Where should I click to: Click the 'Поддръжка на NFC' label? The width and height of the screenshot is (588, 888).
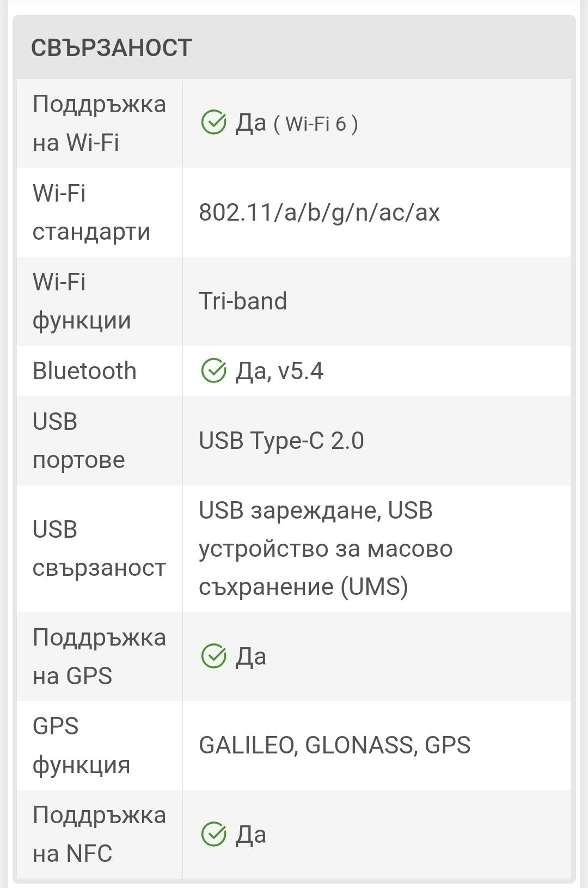(99, 834)
